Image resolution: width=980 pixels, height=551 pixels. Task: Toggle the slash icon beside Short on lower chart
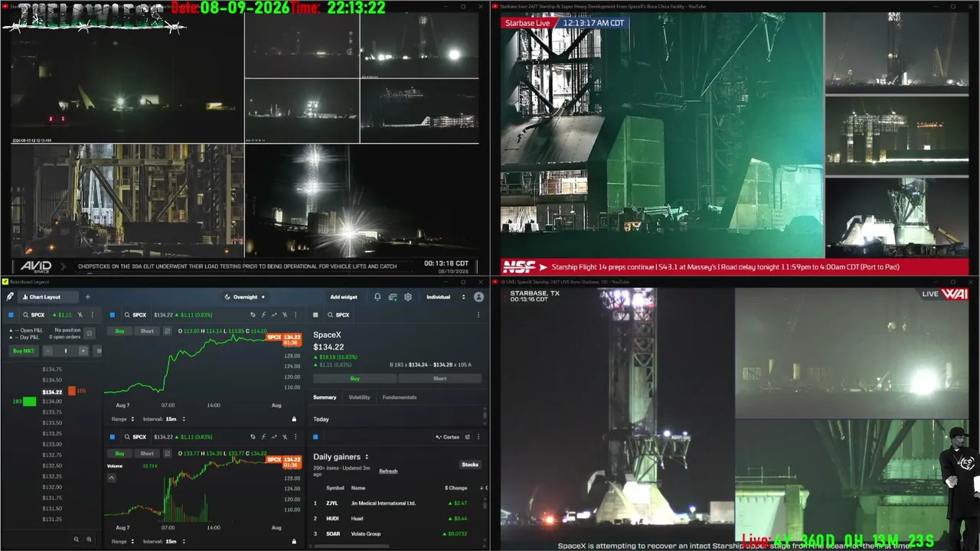[x=167, y=454]
